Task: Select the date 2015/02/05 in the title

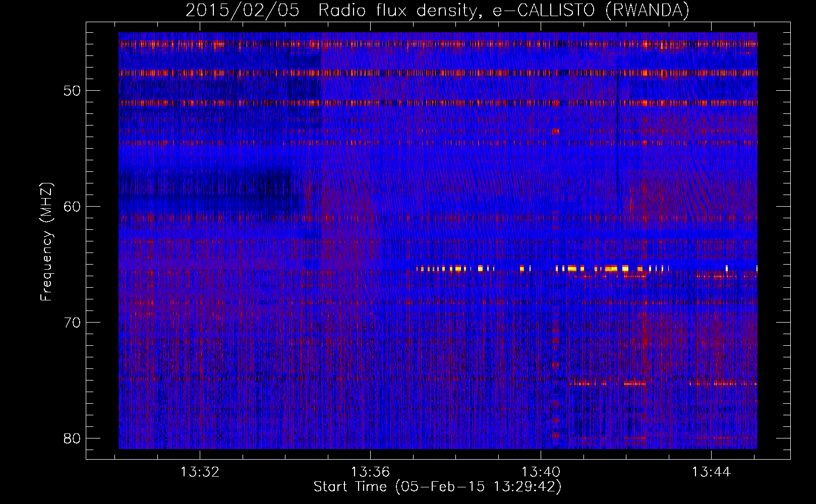Action: pos(242,10)
